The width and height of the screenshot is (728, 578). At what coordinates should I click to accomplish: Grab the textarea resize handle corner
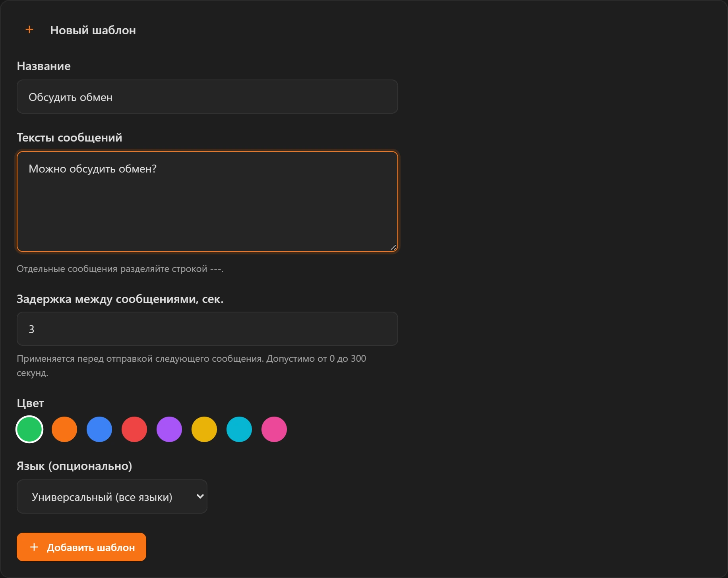click(x=393, y=247)
